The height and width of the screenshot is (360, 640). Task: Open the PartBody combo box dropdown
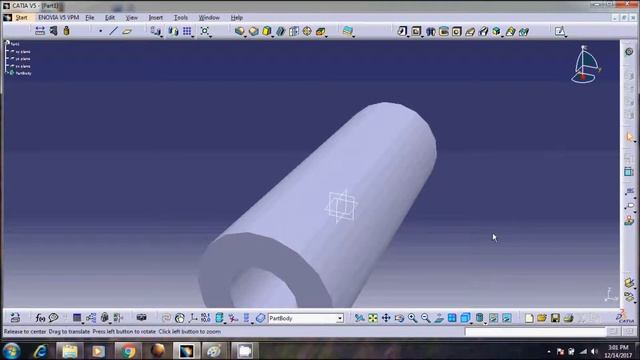(x=340, y=318)
